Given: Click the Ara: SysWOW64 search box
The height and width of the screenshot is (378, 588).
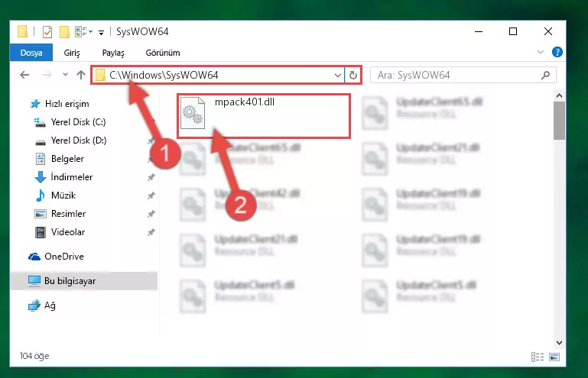Looking at the screenshot, I should [x=463, y=76].
